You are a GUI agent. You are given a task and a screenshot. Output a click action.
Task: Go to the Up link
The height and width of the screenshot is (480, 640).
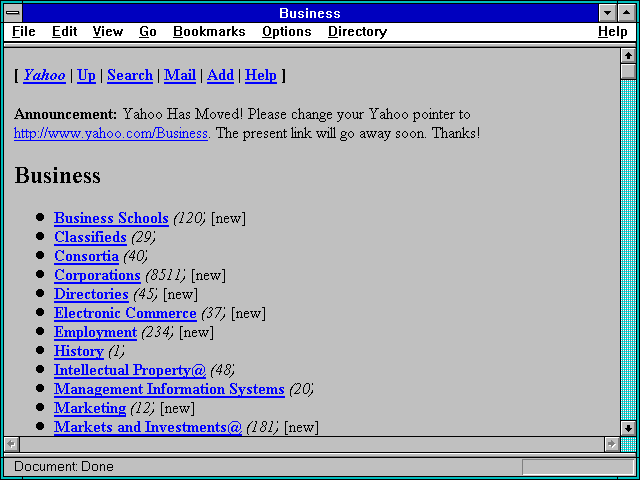click(x=86, y=75)
